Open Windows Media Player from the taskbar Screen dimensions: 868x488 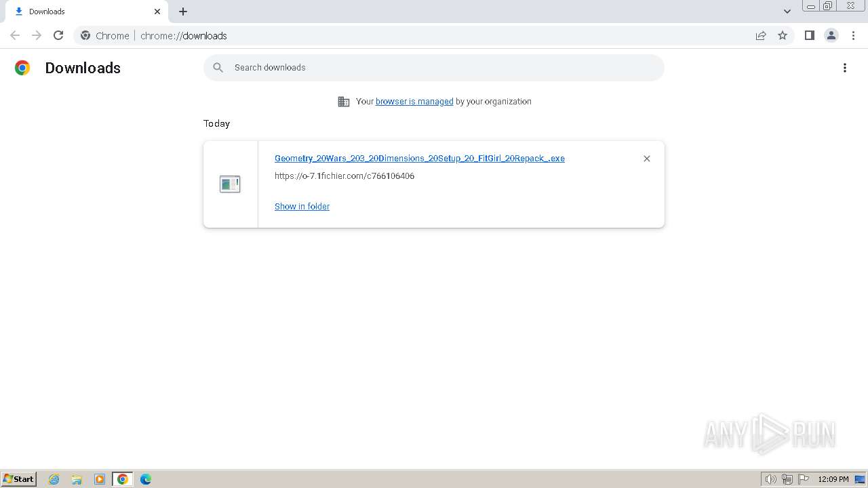100,479
